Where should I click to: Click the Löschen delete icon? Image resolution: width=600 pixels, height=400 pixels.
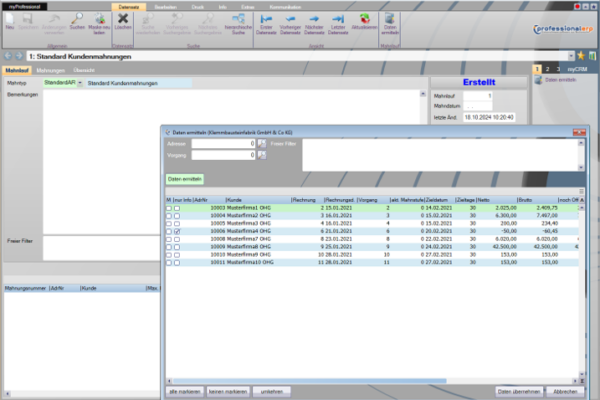coord(123,19)
